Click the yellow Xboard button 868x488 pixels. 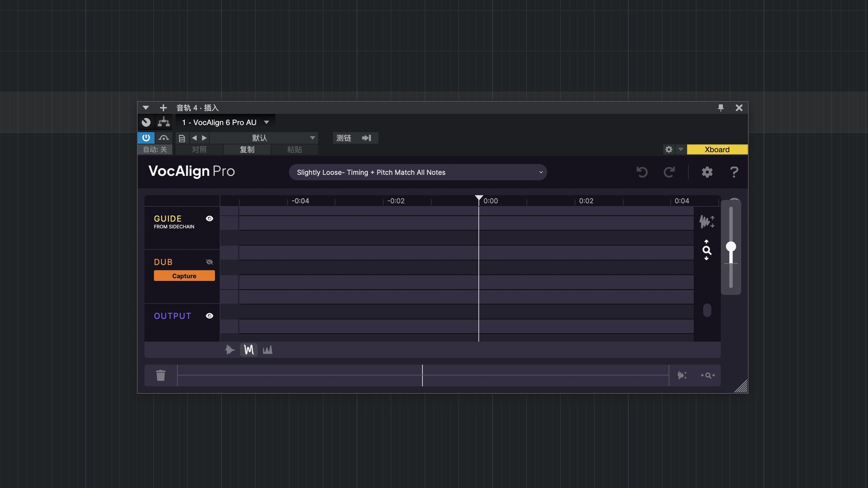point(717,150)
